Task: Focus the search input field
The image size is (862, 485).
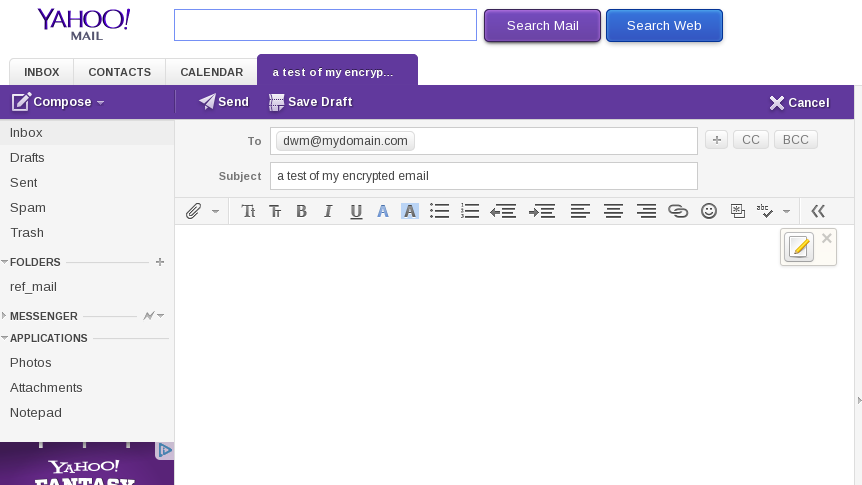Action: point(325,25)
